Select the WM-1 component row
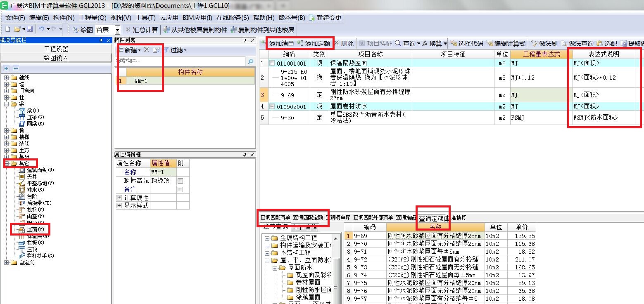Screen dimensions: 644x304 [185, 81]
